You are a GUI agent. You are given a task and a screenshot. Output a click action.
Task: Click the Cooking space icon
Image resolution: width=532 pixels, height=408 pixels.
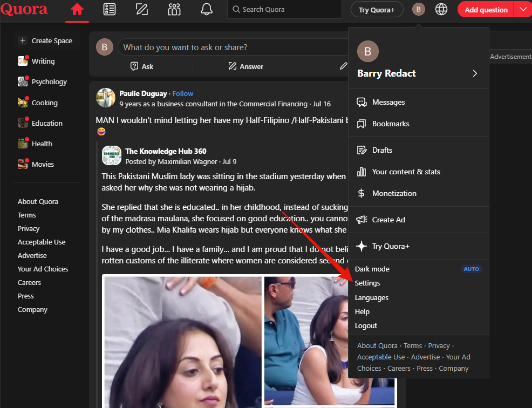click(23, 103)
